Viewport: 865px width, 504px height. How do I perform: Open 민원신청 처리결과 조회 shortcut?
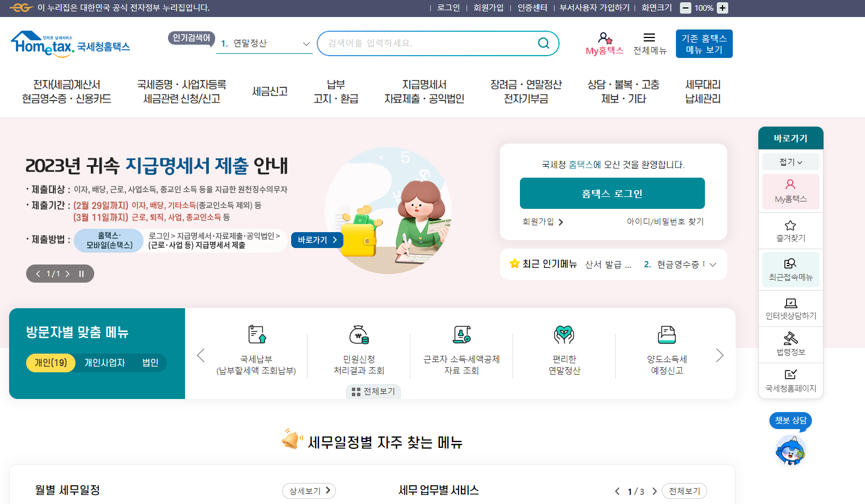(x=359, y=350)
